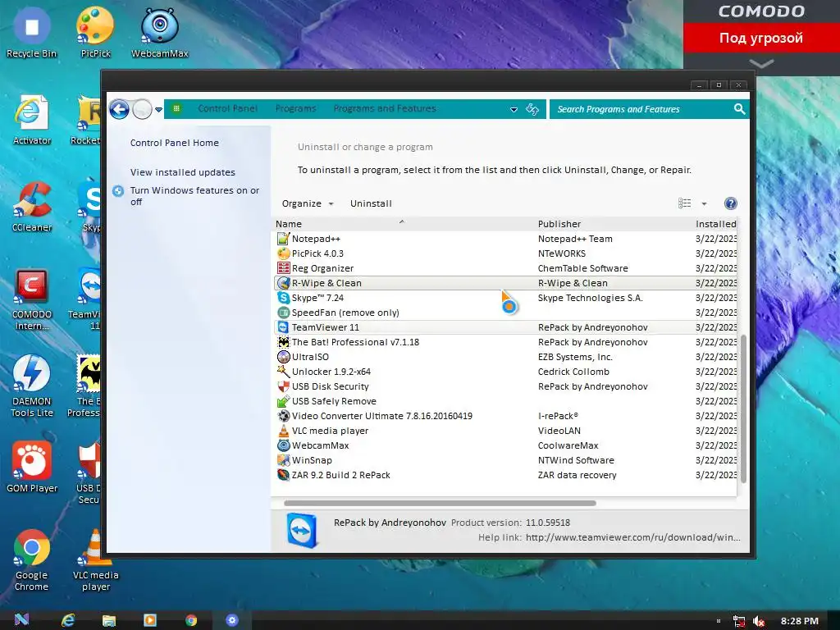Open Control Panel Home link

(174, 143)
